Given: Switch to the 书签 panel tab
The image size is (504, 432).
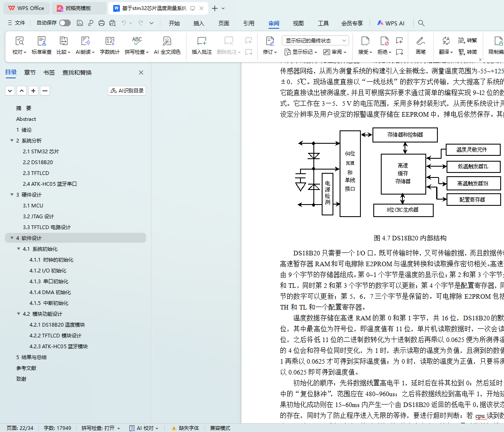Looking at the screenshot, I should point(49,72).
